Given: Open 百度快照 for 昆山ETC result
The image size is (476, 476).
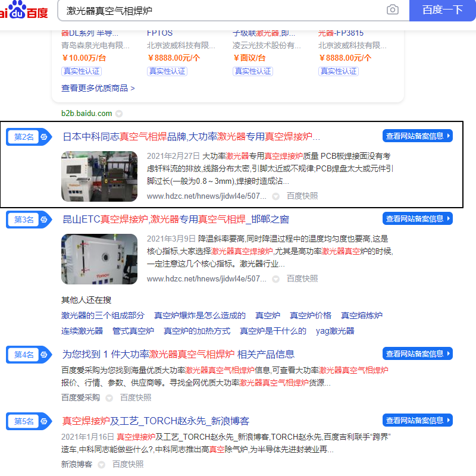Looking at the screenshot, I should pyautogui.click(x=302, y=278).
